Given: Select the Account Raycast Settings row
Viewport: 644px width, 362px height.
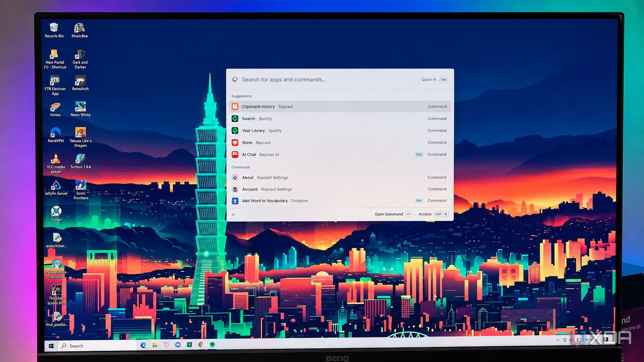Looking at the screenshot, I should point(340,189).
